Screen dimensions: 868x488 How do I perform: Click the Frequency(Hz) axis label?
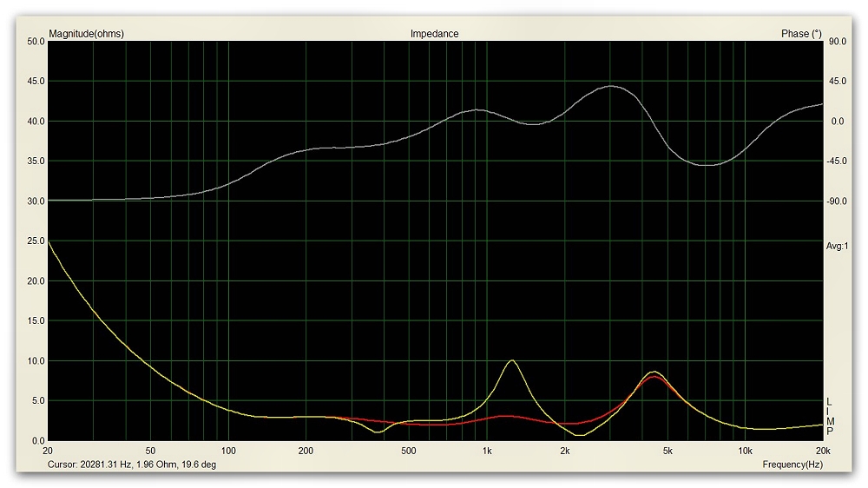pyautogui.click(x=792, y=465)
